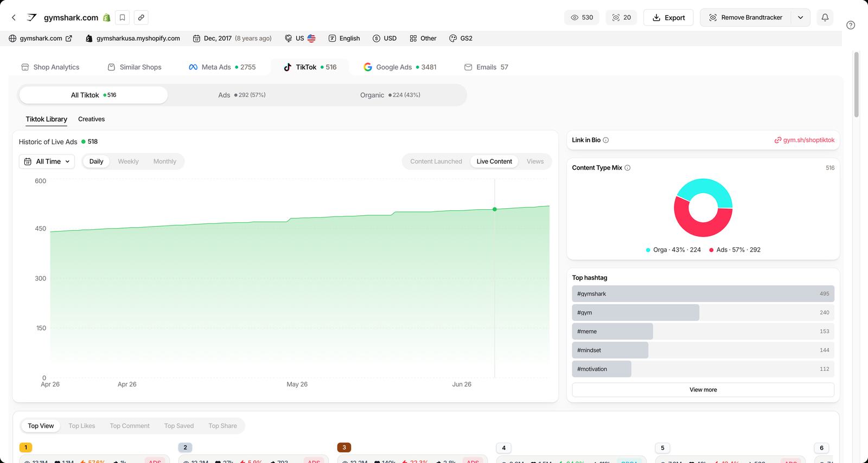Open the Meta Ads tab
The width and height of the screenshot is (868, 463).
click(222, 67)
